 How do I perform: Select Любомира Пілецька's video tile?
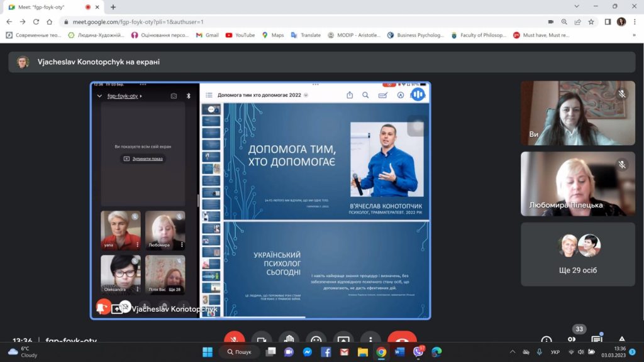pos(577,184)
